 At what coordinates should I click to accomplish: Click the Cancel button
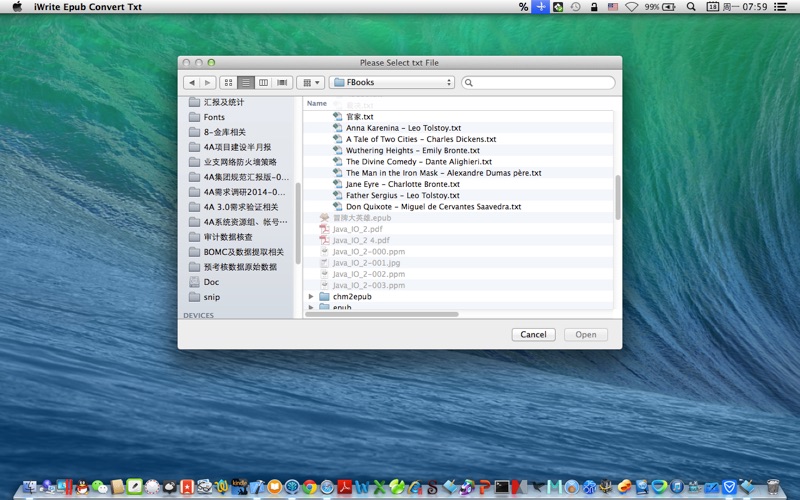pos(533,335)
